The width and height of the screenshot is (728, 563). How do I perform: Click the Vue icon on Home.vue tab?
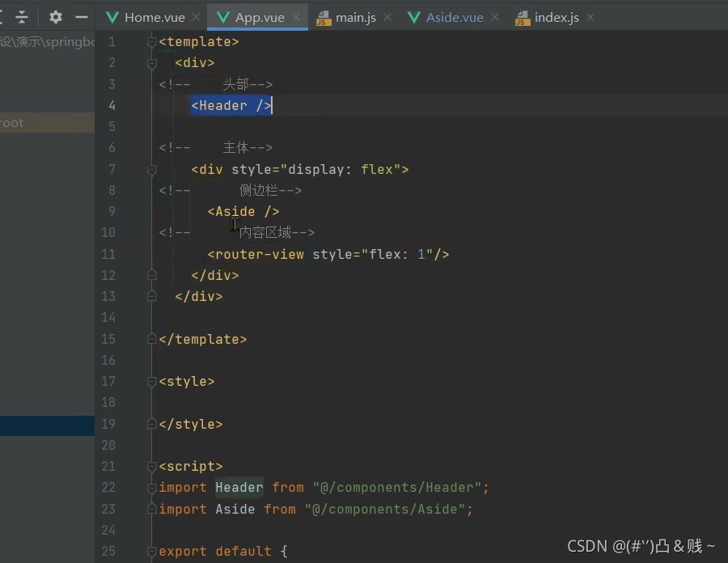[x=112, y=18]
